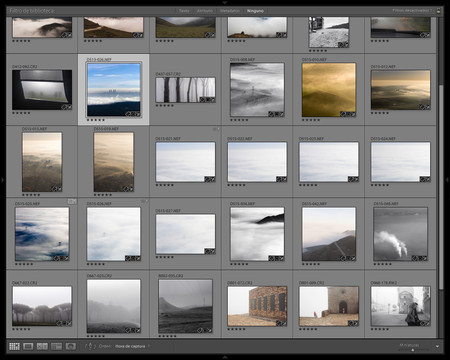Select the foggy tree trunks panorama thumbnail
The height and width of the screenshot is (360, 450).
click(x=185, y=90)
